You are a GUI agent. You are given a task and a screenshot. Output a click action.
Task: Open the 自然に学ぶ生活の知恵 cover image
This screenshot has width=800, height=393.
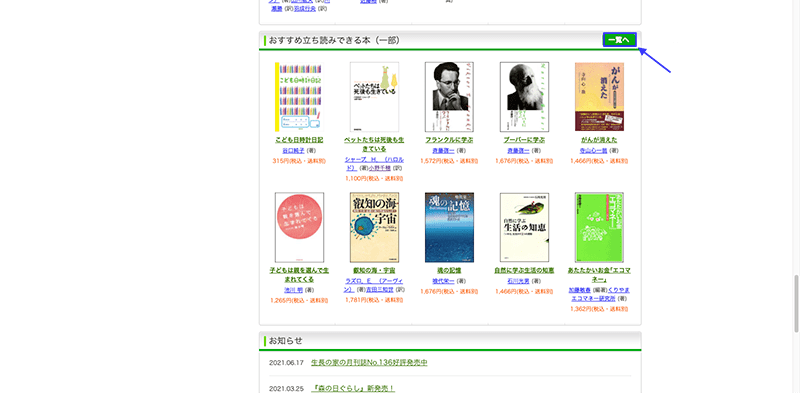coord(524,228)
